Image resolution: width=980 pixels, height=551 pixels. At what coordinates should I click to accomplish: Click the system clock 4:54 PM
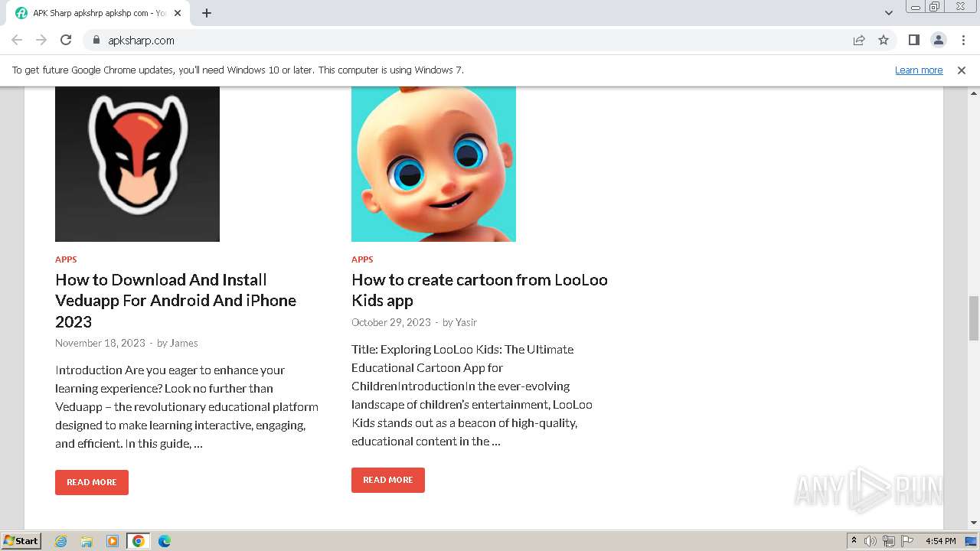coord(940,541)
